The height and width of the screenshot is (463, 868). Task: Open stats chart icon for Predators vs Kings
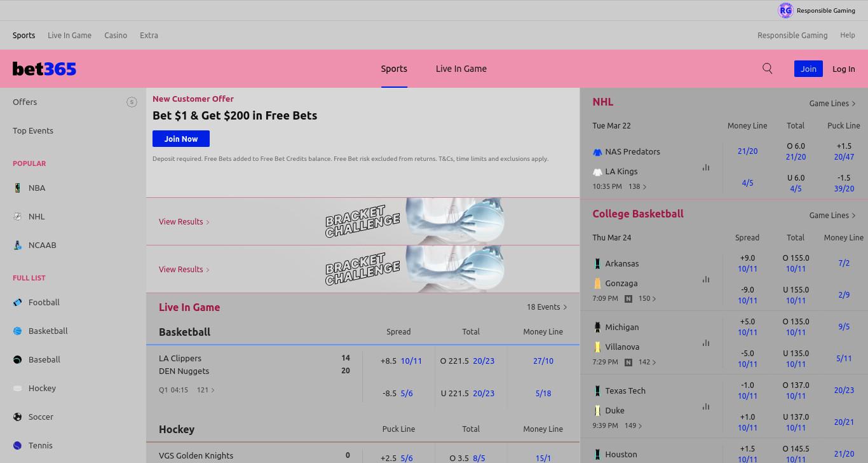coord(706,167)
